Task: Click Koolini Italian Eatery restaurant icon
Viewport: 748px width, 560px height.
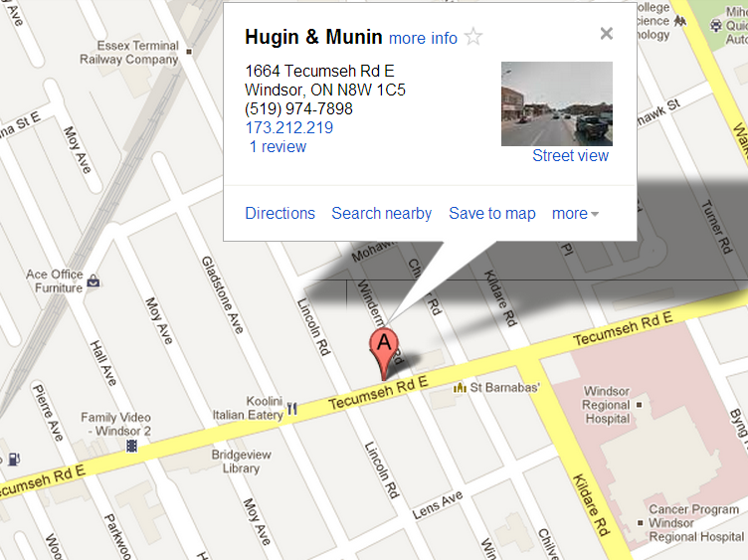Action: coord(292,409)
